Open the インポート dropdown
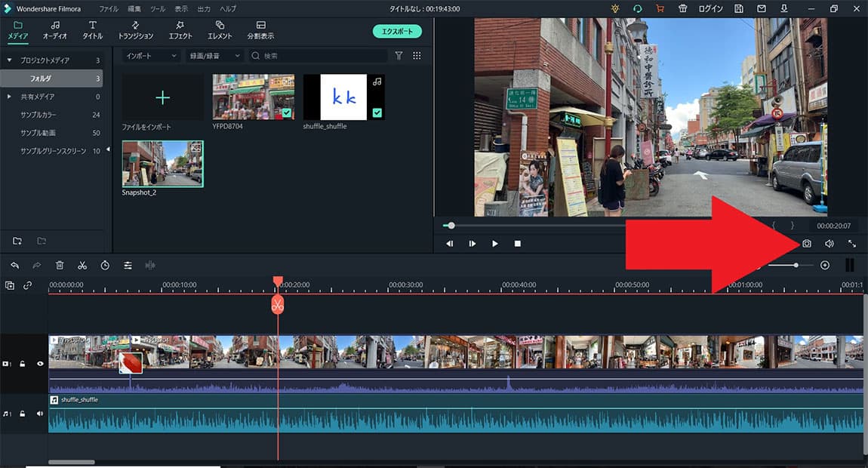868x468 pixels. [x=151, y=56]
